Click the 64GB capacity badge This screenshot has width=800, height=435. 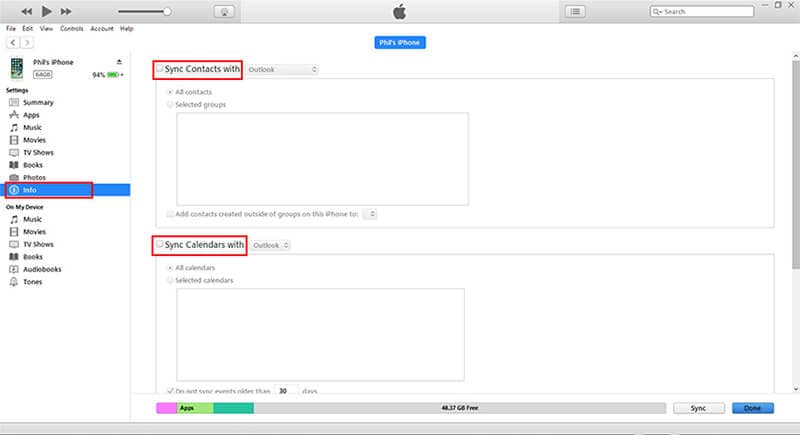[x=42, y=74]
